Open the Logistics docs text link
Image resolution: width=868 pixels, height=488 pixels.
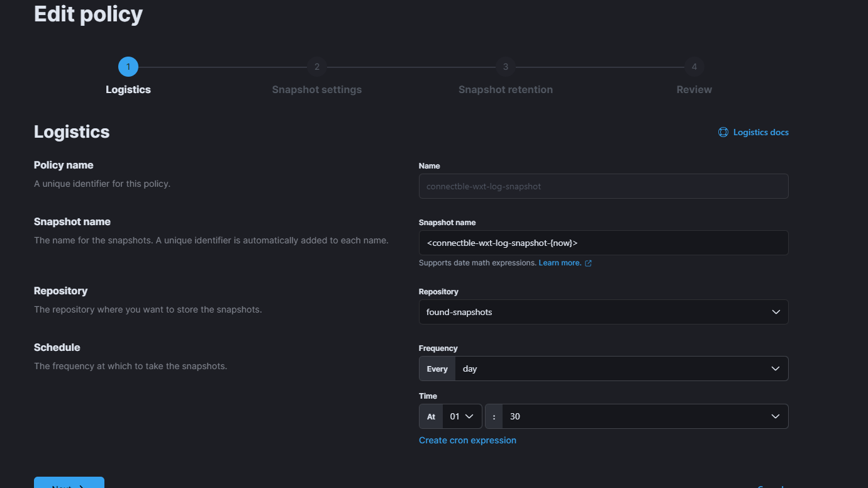760,132
